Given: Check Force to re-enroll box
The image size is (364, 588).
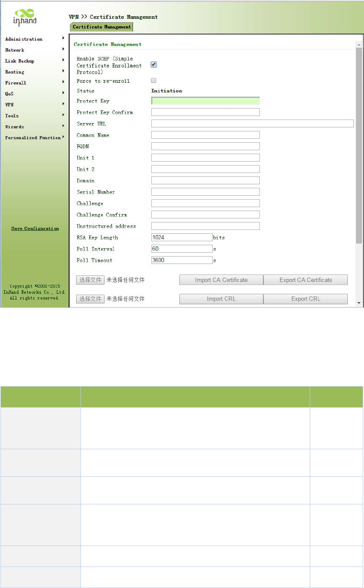Looking at the screenshot, I should 154,81.
